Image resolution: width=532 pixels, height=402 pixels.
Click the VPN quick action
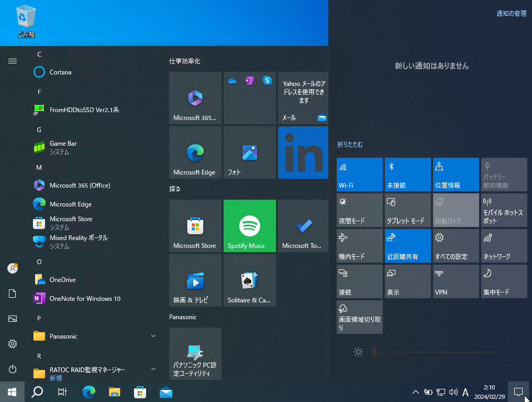point(456,281)
